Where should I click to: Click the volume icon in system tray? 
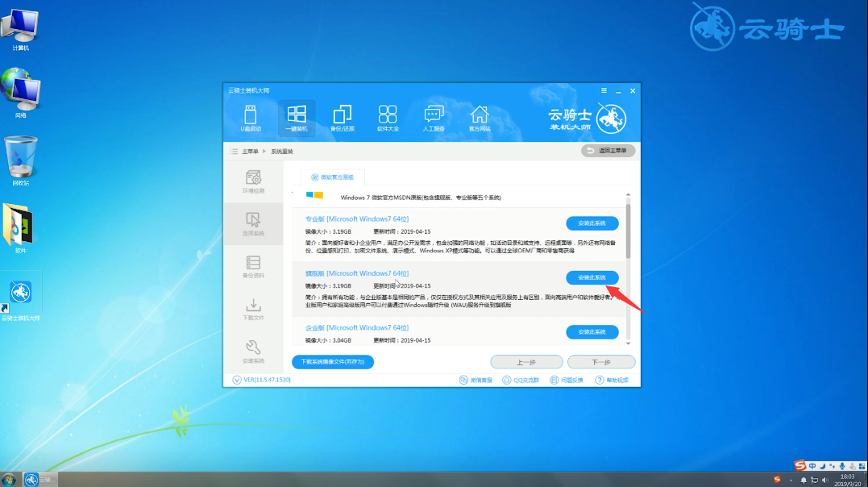coord(824,480)
